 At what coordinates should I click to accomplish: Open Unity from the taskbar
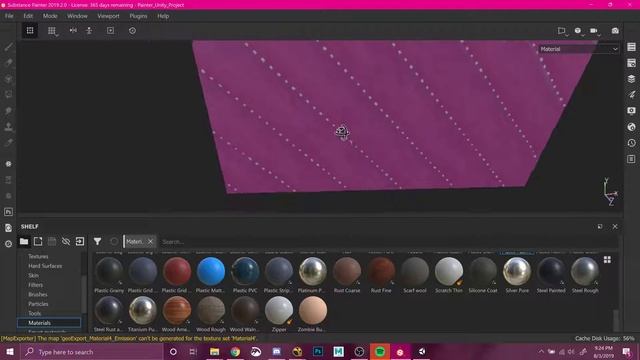422,352
